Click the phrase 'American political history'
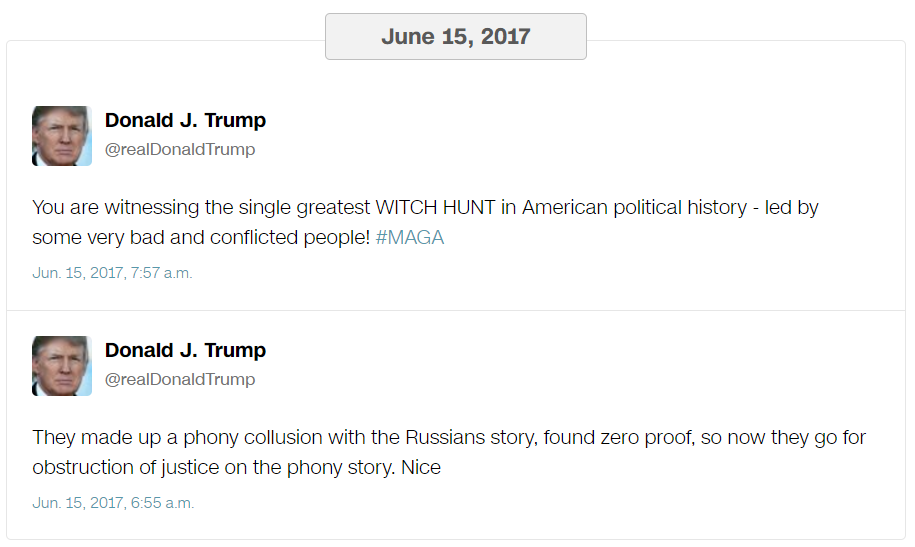Viewport: 915px width, 547px height. tap(634, 207)
